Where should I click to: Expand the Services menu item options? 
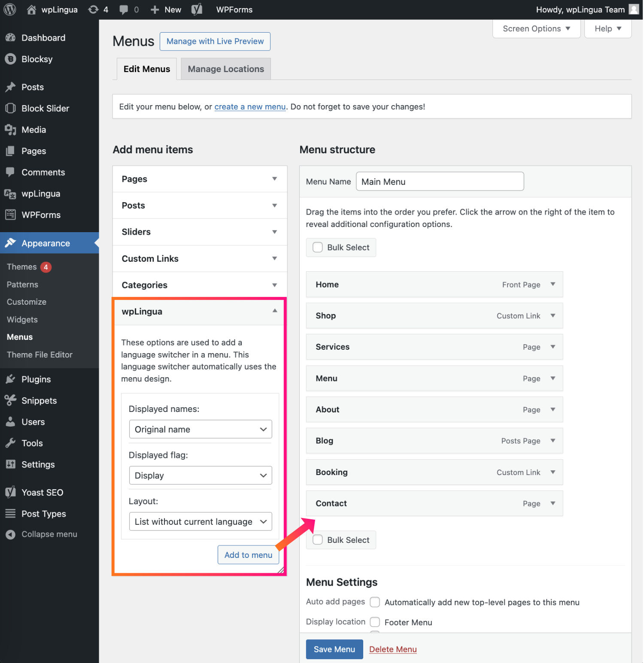[x=553, y=347]
